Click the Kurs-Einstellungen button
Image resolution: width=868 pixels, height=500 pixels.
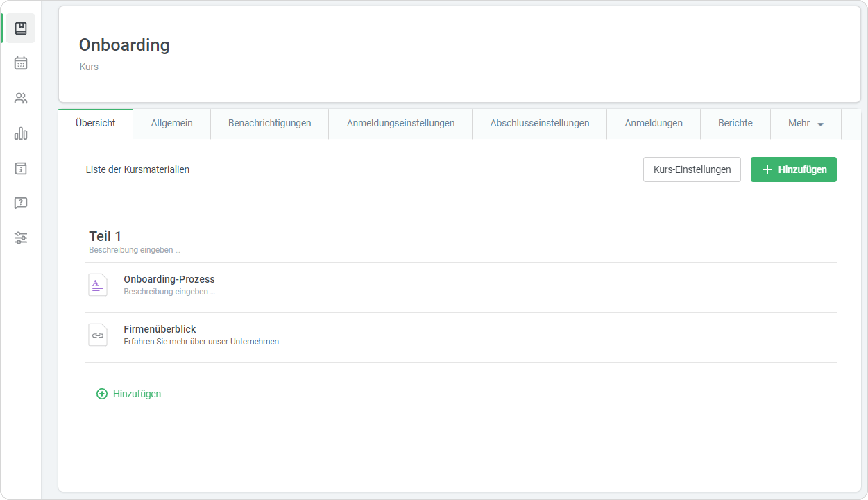(692, 169)
